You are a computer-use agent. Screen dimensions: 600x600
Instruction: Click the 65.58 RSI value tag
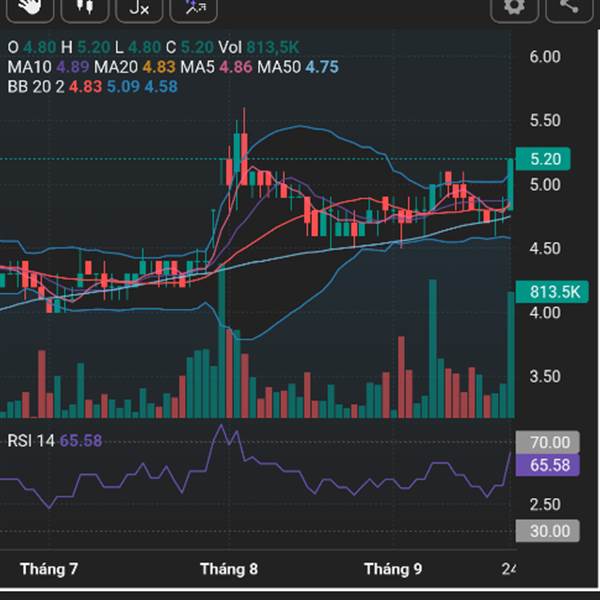(548, 465)
